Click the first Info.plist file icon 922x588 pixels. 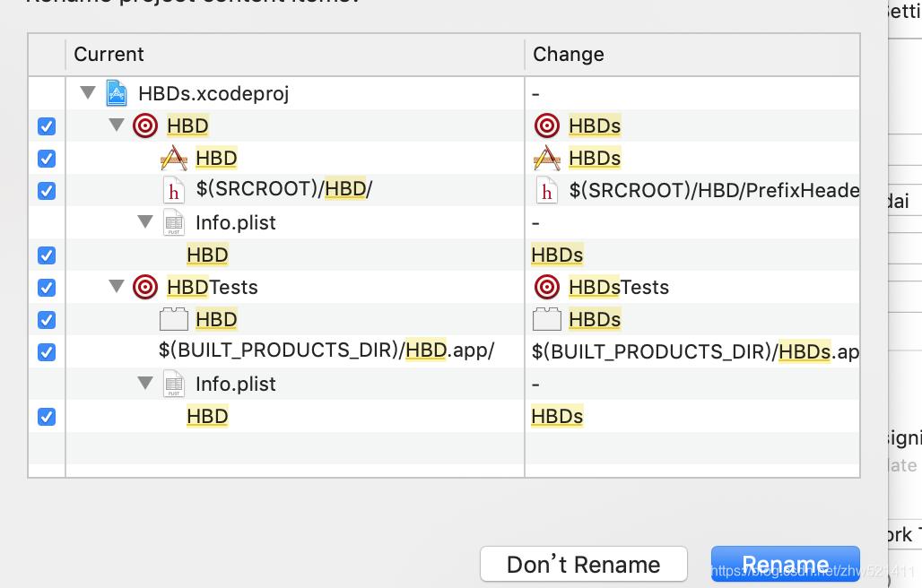click(x=174, y=222)
